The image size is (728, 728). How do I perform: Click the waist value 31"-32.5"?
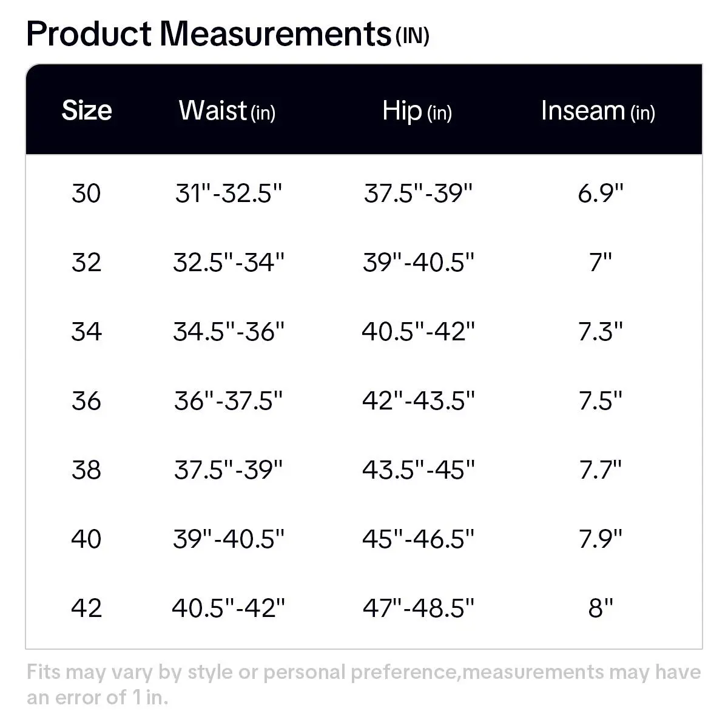[229, 194]
